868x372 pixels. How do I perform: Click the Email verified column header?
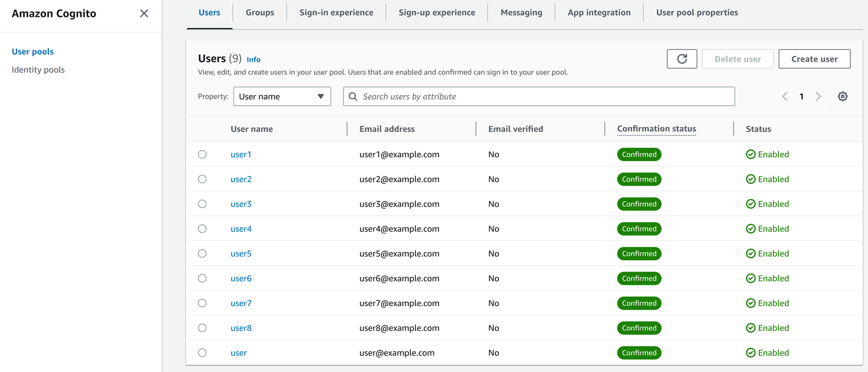(515, 129)
